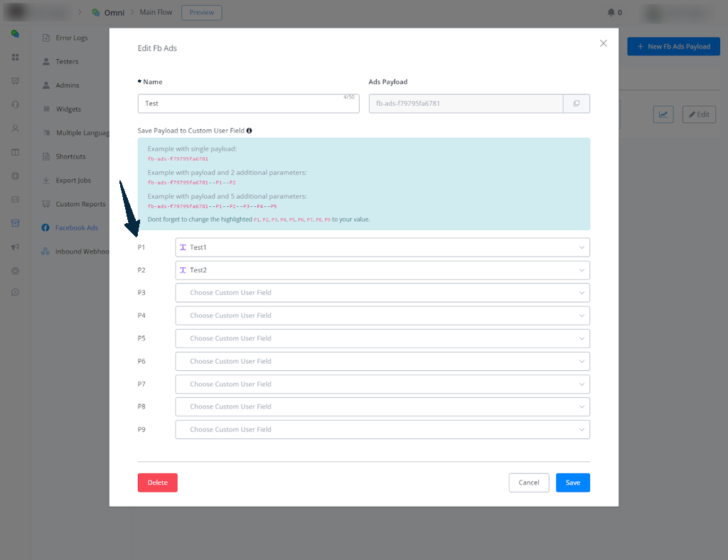Click the Error Logs file icon
Screen dimensions: 728x560
46,38
